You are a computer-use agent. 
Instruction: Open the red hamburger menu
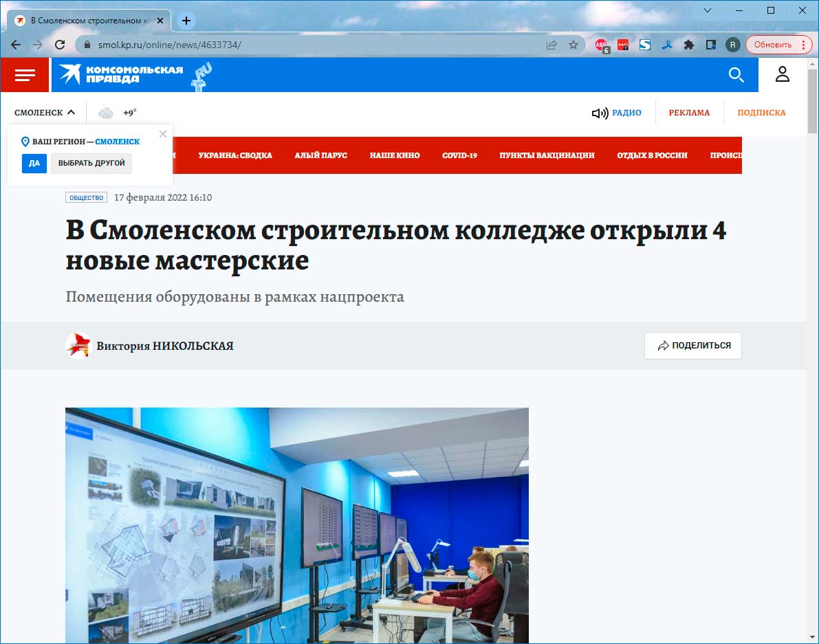(25, 75)
